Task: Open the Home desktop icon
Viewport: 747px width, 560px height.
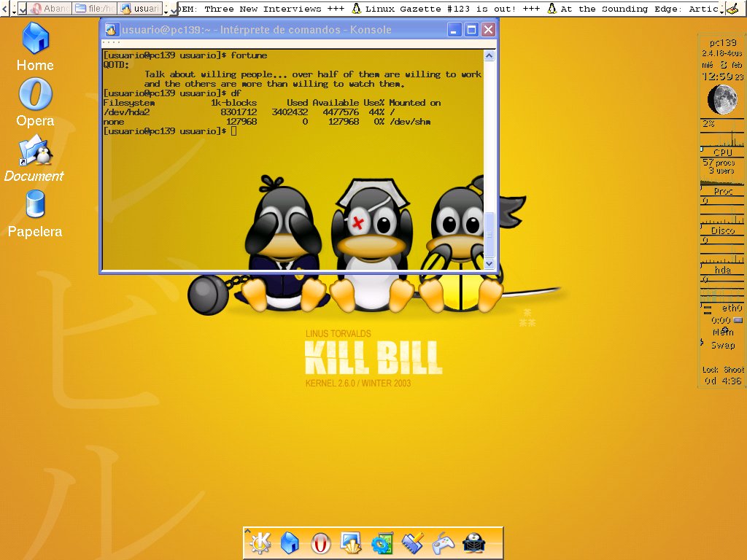Action: point(35,46)
